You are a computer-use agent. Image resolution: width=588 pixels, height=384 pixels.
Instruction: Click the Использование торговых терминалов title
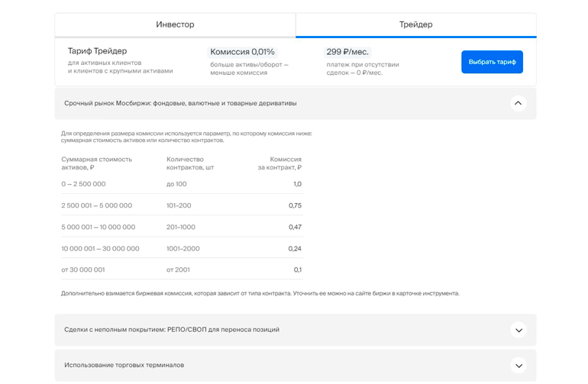tap(124, 365)
